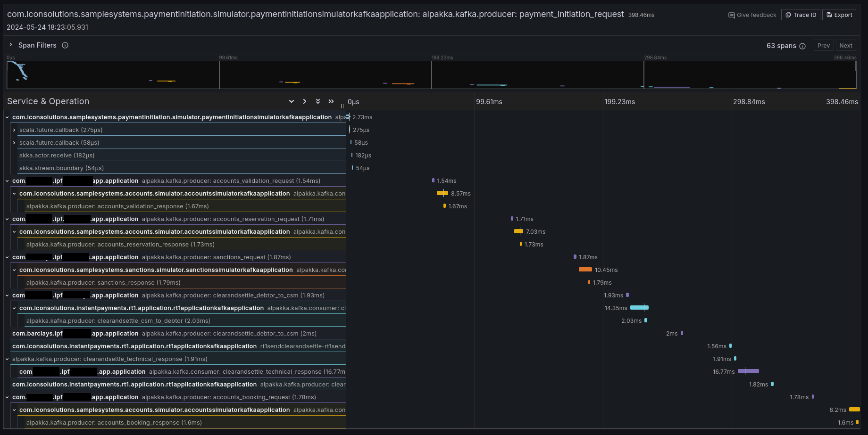Click the single down-chevron icon in the Service & Operation header

click(292, 101)
